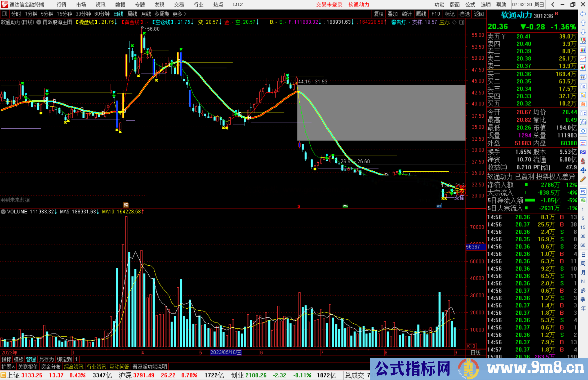Open the F10 company info sidebar icon

[x=583, y=86]
